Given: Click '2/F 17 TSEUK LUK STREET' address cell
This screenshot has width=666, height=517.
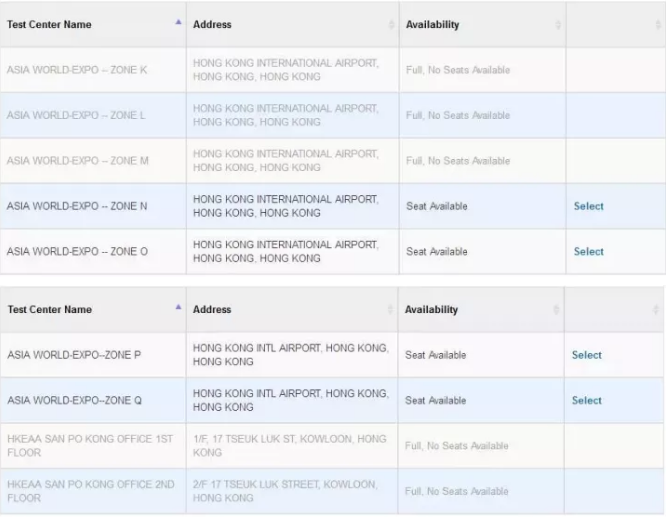Looking at the screenshot, I should point(292,491).
